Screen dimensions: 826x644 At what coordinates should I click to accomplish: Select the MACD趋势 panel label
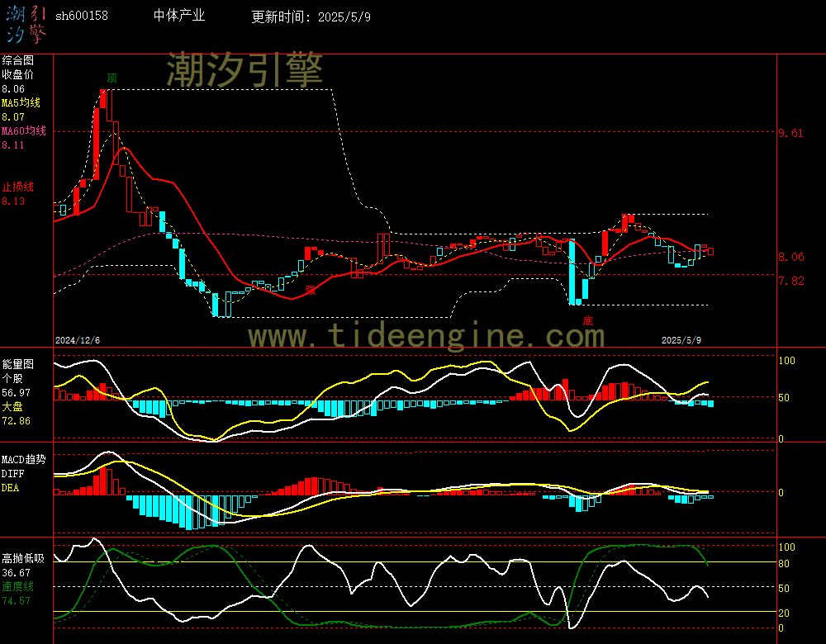[x=23, y=460]
